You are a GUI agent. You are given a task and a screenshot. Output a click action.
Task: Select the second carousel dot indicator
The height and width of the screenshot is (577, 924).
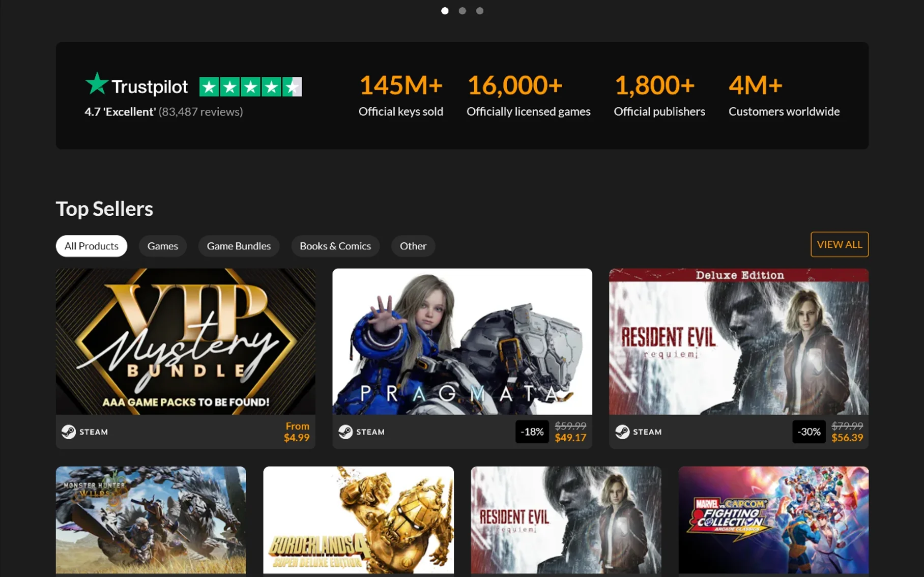pos(462,11)
